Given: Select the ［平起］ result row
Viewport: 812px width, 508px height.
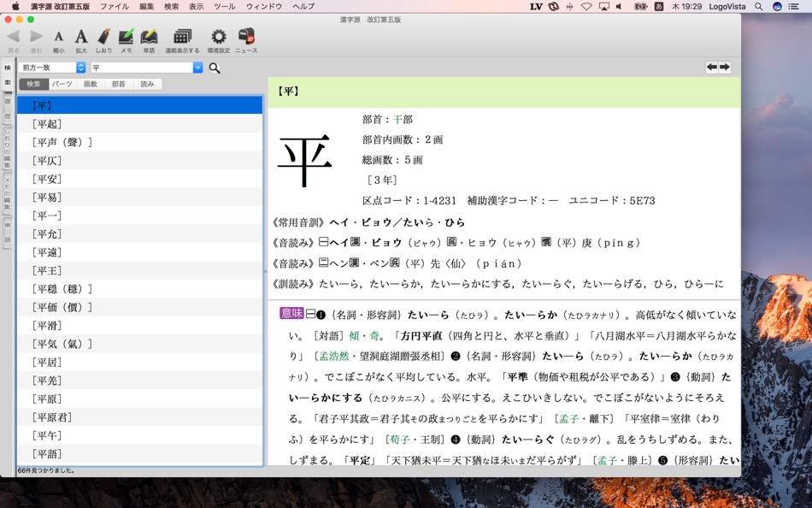Looking at the screenshot, I should tap(140, 124).
